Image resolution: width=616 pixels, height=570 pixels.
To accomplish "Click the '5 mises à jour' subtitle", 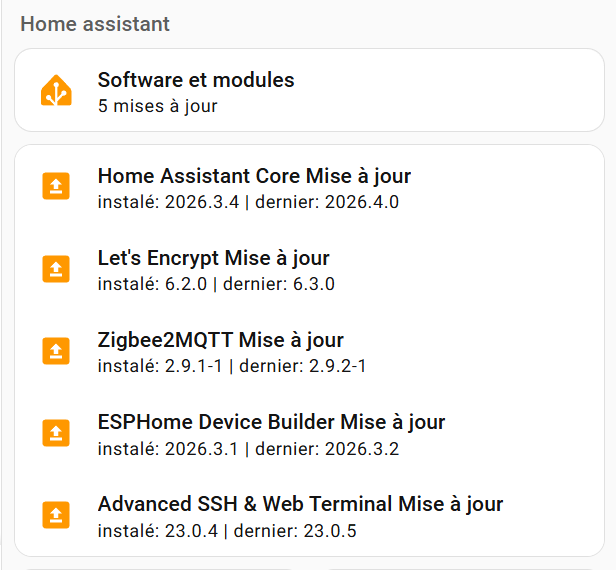I will pyautogui.click(x=157, y=105).
